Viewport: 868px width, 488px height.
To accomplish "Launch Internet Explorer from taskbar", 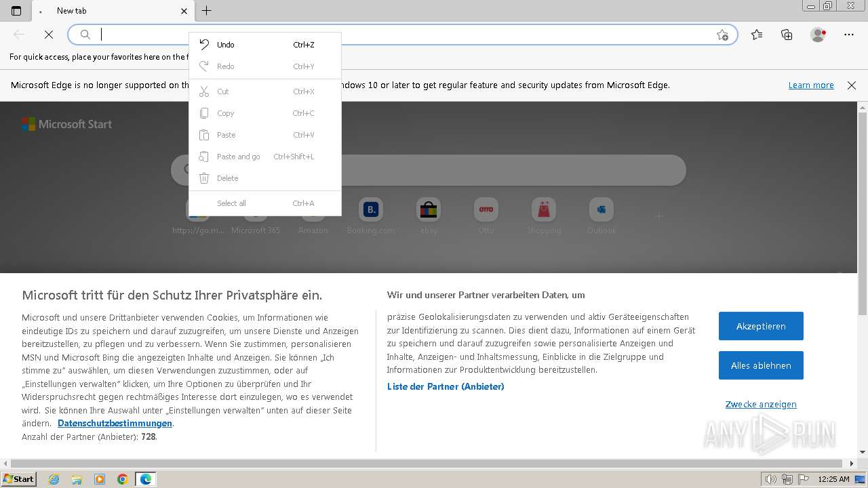I will tap(54, 479).
